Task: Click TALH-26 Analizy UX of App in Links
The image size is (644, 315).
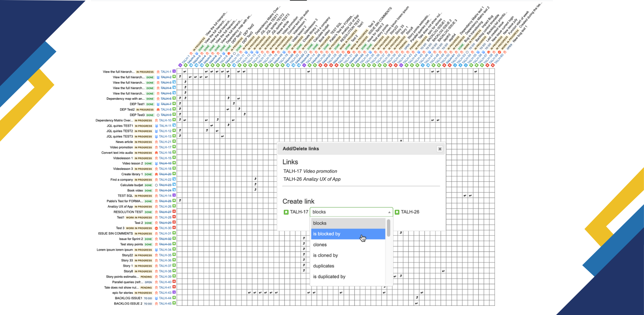Action: [312, 179]
